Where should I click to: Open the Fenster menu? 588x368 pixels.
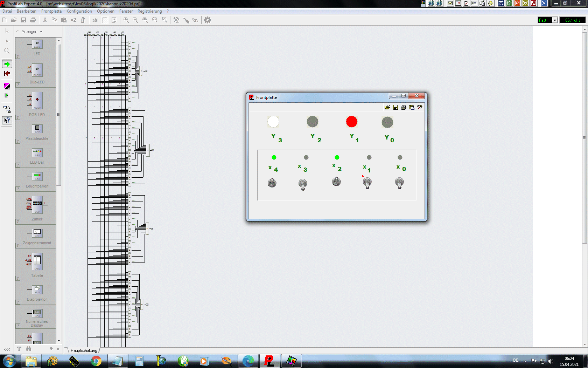point(126,11)
